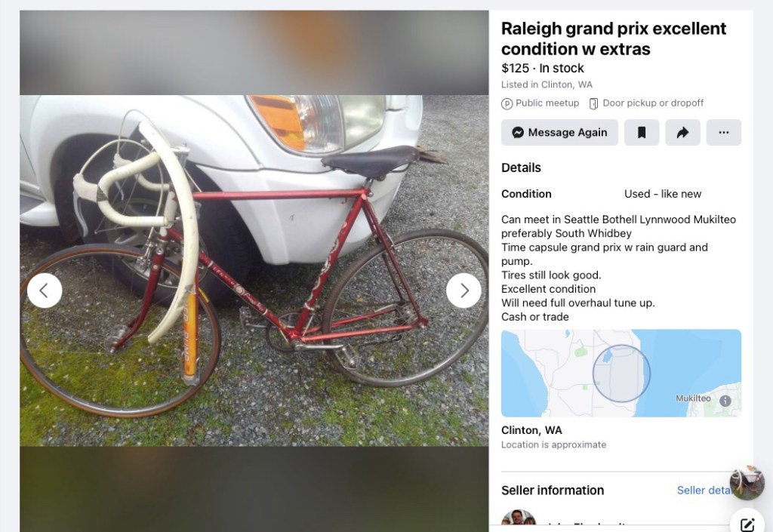Click the main Raleigh bike photo

pos(254,270)
